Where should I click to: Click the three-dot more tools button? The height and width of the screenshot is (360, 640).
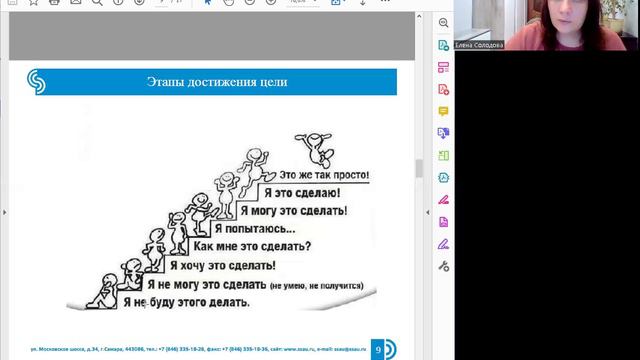point(385,2)
